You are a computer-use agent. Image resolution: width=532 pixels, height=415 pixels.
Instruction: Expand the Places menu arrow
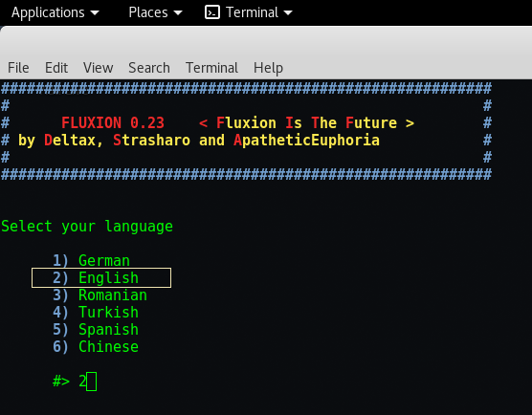pos(178,13)
